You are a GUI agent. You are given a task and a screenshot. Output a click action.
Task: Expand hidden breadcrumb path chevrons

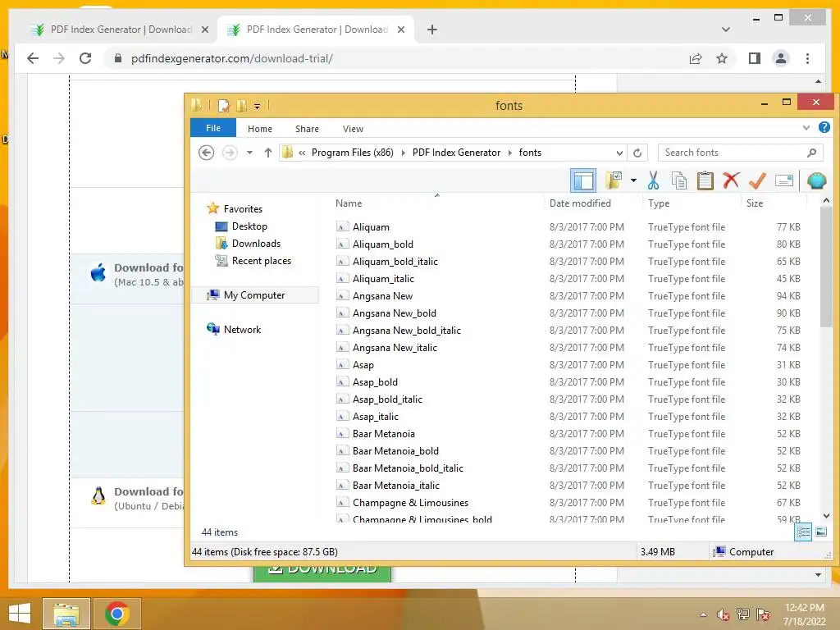click(302, 153)
